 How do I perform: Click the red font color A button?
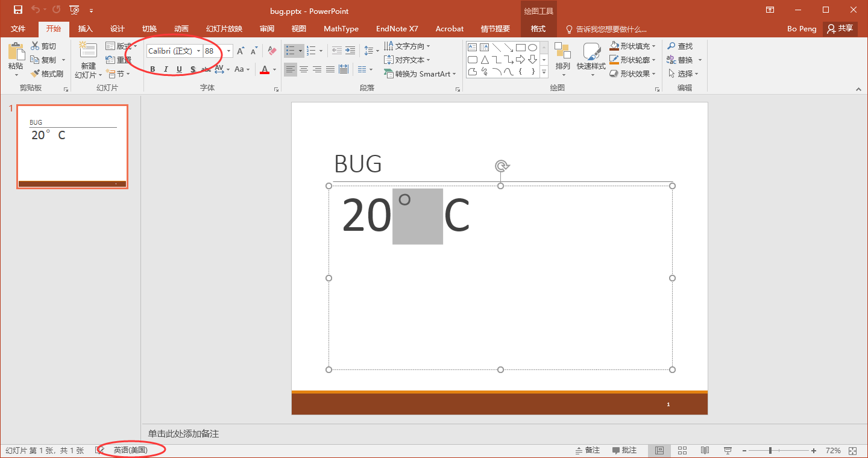point(264,69)
